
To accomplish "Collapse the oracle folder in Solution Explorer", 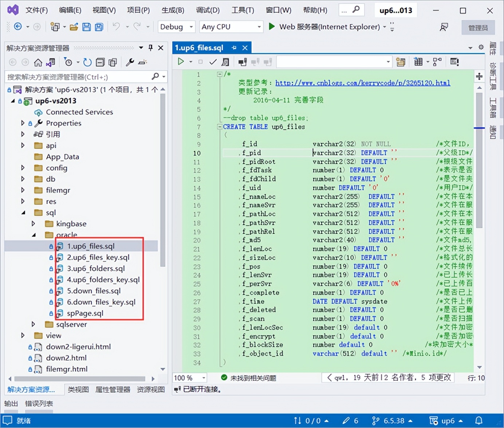I will [x=33, y=235].
